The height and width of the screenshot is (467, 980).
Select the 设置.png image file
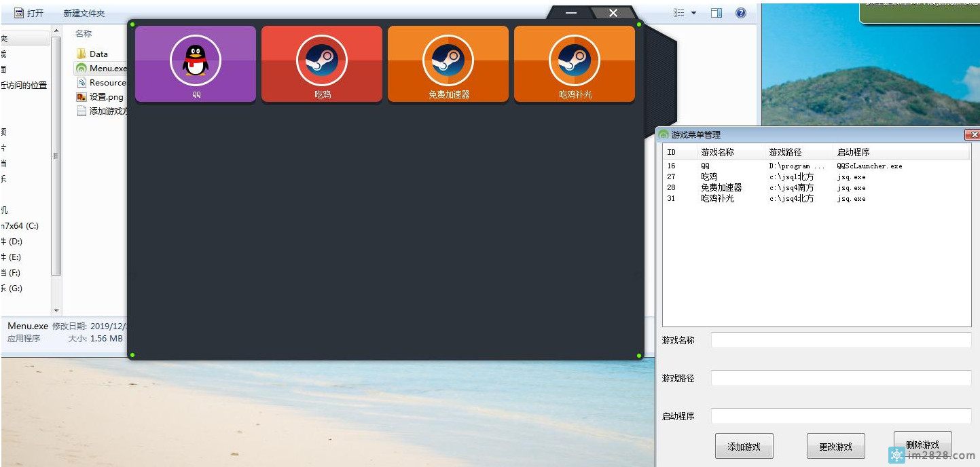pos(106,97)
